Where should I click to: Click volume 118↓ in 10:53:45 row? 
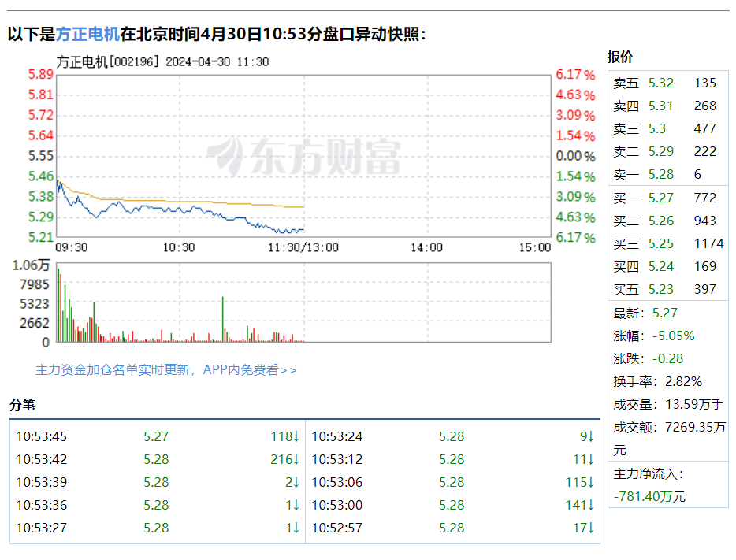click(285, 436)
